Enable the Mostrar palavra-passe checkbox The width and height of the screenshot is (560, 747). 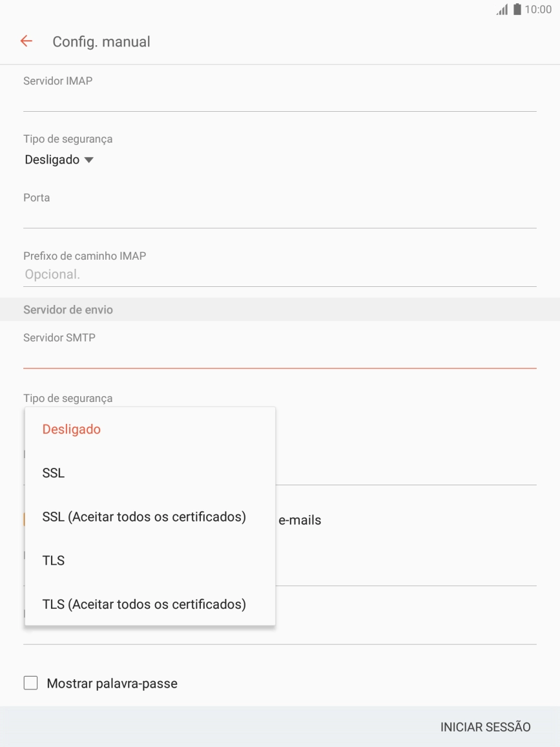30,683
